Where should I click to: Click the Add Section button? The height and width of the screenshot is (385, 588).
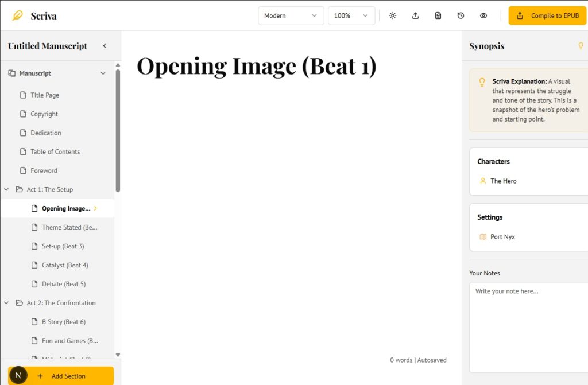pos(68,376)
